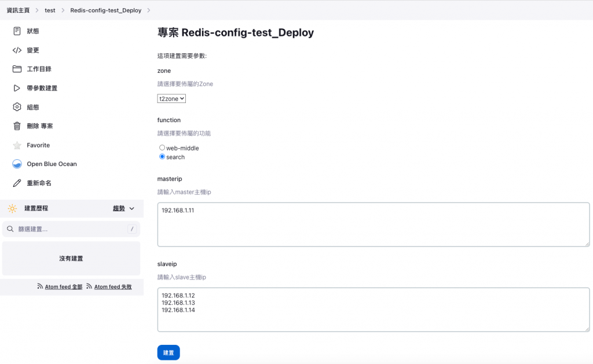This screenshot has height=364, width=593.
Task: Click breadcrumb chevron after test
Action: coord(63,10)
